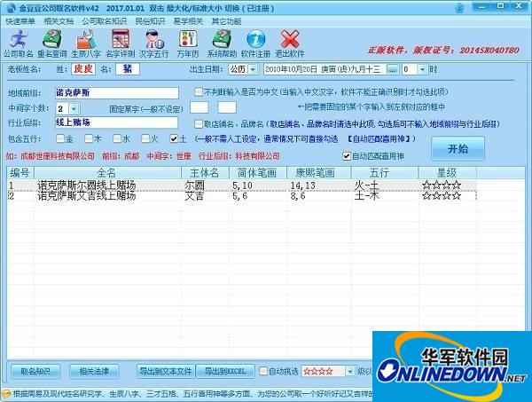Open the 易学相关 menu
Image resolution: width=532 pixels, height=402 pixels.
[188, 21]
